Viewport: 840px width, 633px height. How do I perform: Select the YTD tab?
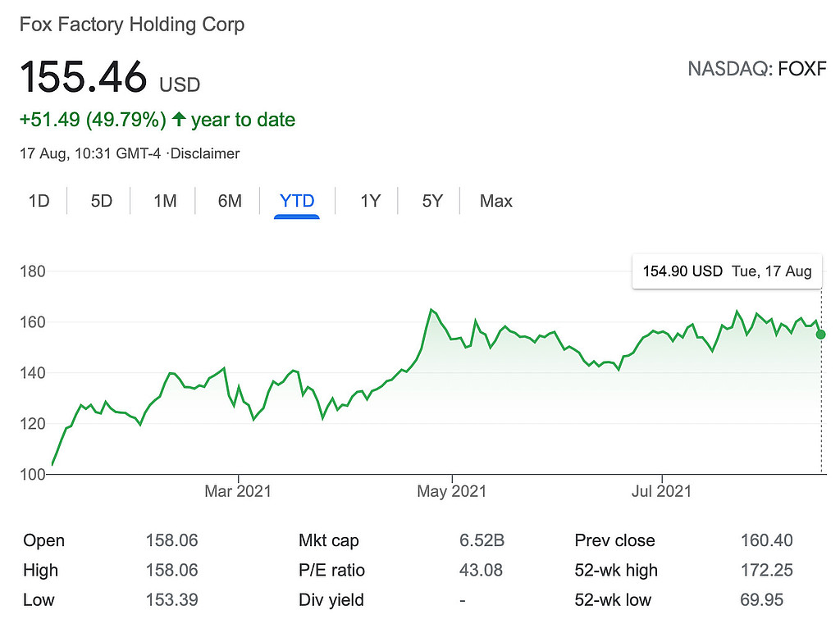296,201
